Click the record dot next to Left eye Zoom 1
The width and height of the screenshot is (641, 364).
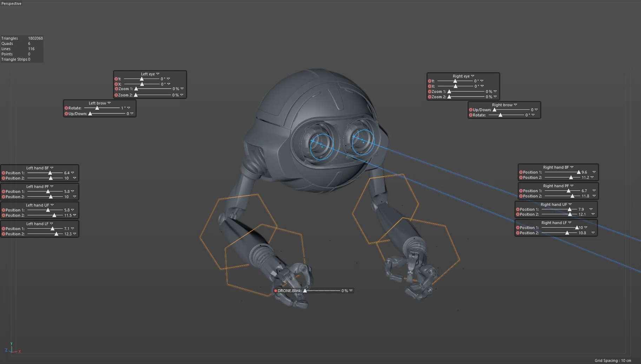tap(116, 89)
